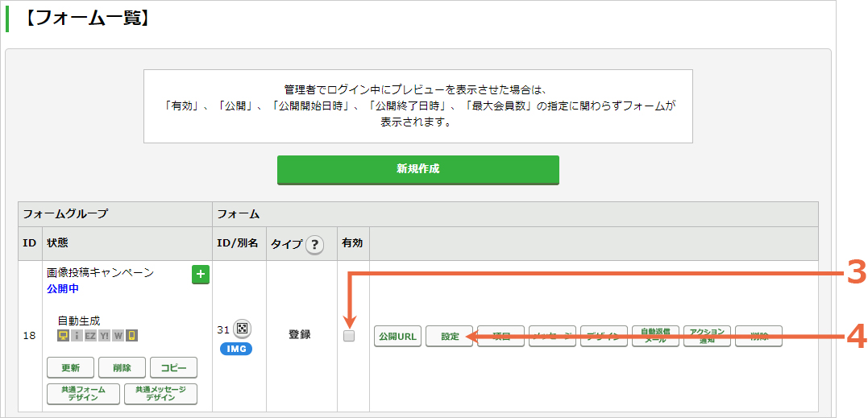
Task: Click the dice icon beside ID 31
Action: click(242, 329)
